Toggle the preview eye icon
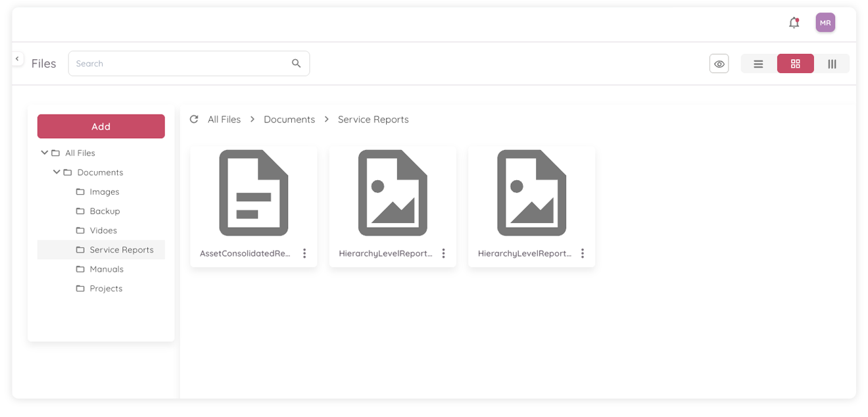 [719, 63]
